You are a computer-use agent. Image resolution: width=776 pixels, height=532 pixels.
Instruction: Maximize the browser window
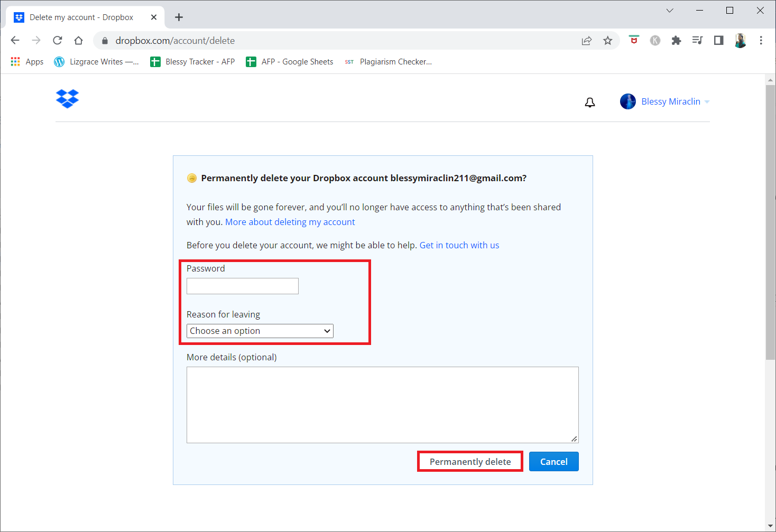[730, 11]
